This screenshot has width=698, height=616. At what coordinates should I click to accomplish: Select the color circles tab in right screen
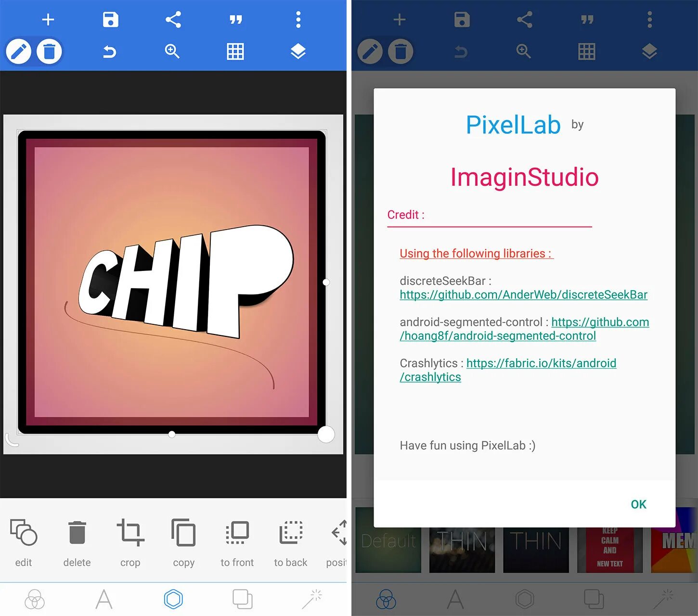coord(386,600)
